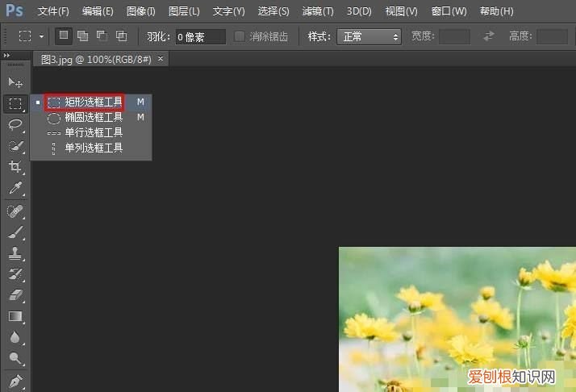Click the Add to Selection icon
Screen dimensions: 576x392
click(82, 35)
